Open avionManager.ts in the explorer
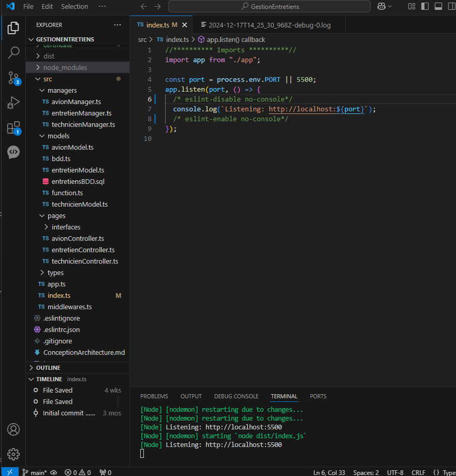This screenshot has width=456, height=476. pos(78,102)
